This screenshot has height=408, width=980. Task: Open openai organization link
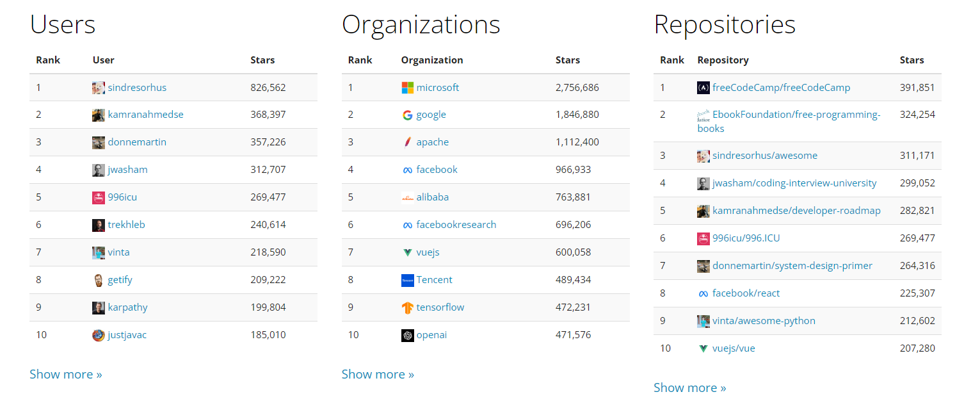point(433,335)
